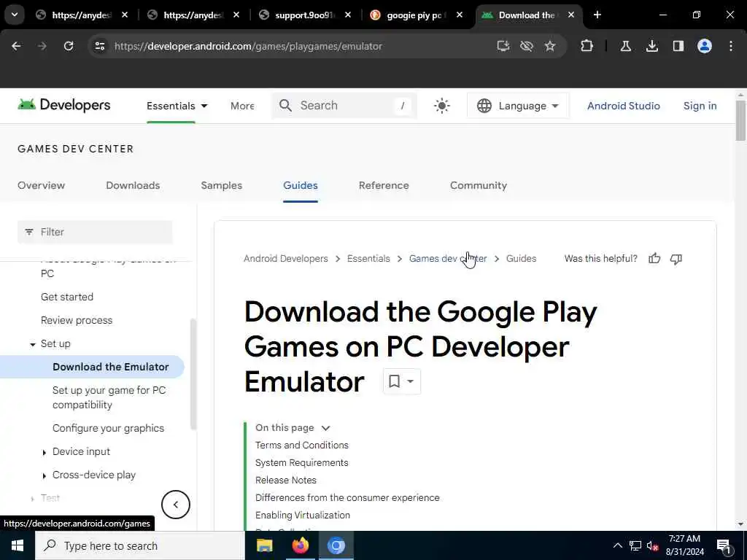Toggle the browser side panel icon
747x560 pixels.
point(678,46)
